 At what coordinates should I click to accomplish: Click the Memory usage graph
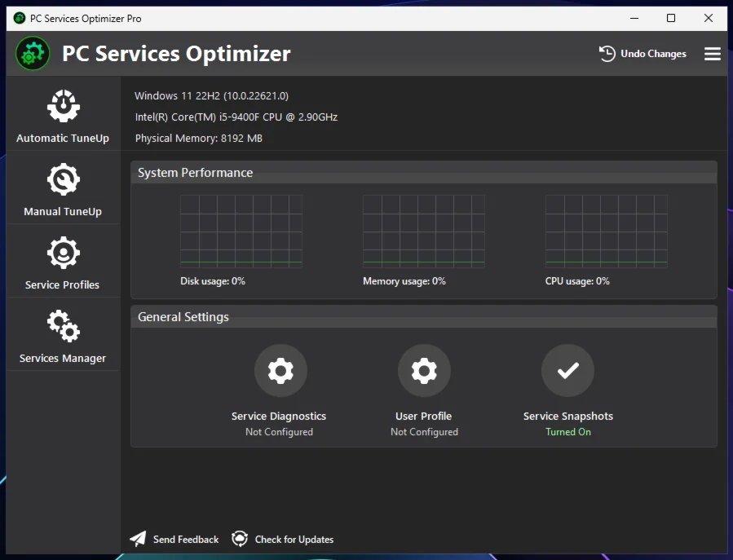(424, 231)
